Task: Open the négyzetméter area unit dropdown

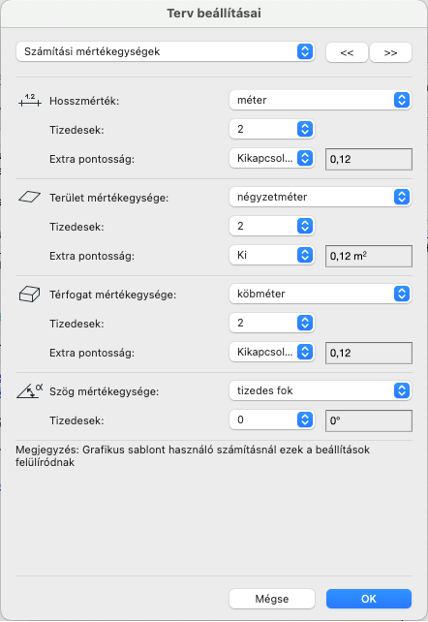Action: (320, 197)
